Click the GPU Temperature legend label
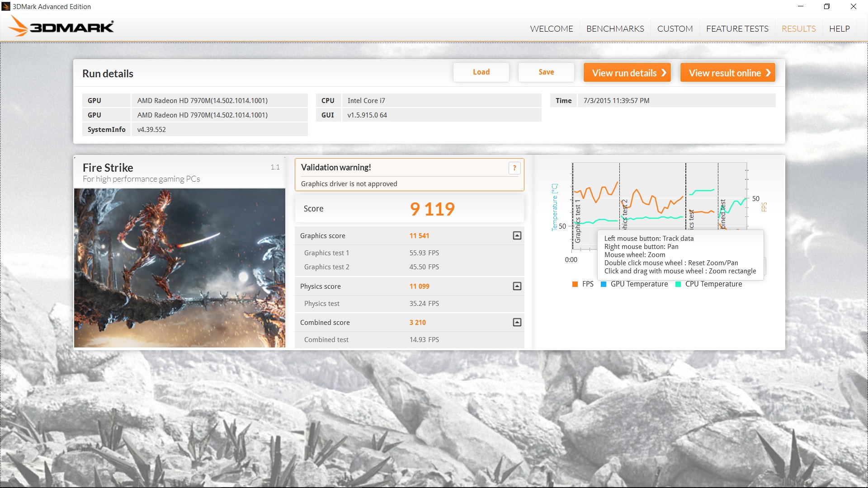The width and height of the screenshot is (868, 488). click(x=639, y=284)
